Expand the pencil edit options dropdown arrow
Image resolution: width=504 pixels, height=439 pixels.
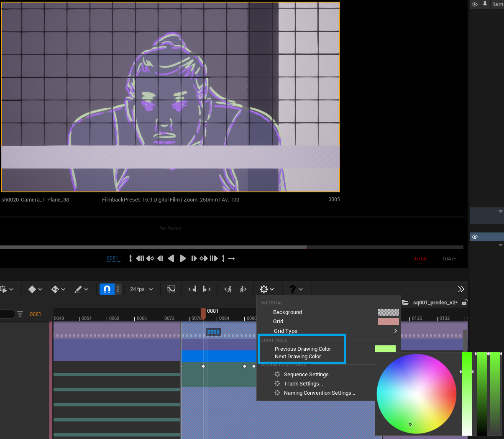coord(86,289)
